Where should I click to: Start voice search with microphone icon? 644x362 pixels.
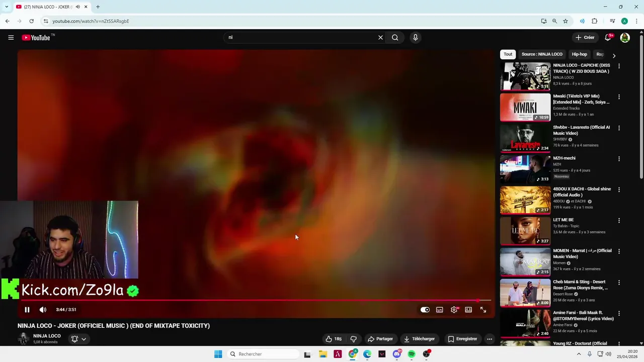(x=415, y=37)
